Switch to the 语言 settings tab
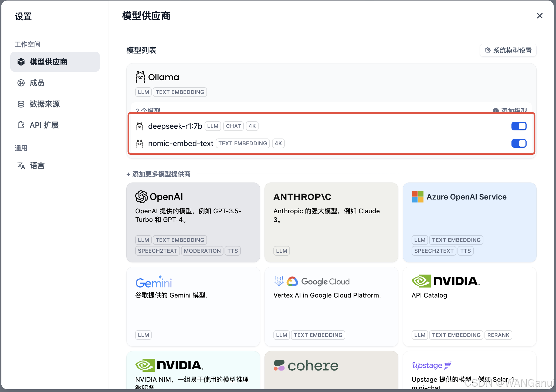 tap(37, 165)
